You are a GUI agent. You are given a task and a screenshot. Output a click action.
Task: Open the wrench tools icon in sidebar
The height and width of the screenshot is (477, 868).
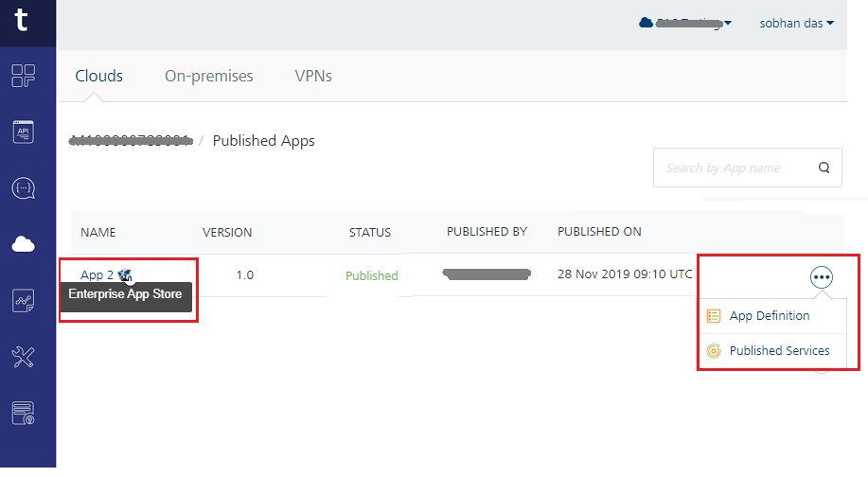[24, 357]
